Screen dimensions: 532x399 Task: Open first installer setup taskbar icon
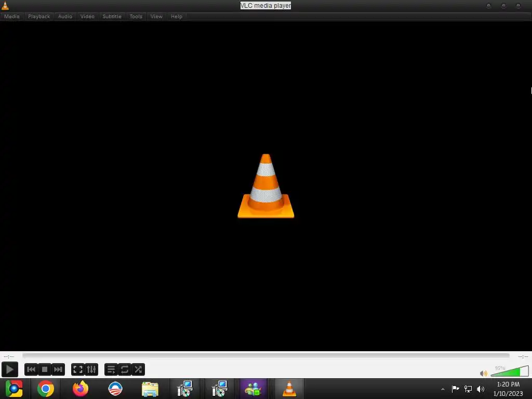185,389
